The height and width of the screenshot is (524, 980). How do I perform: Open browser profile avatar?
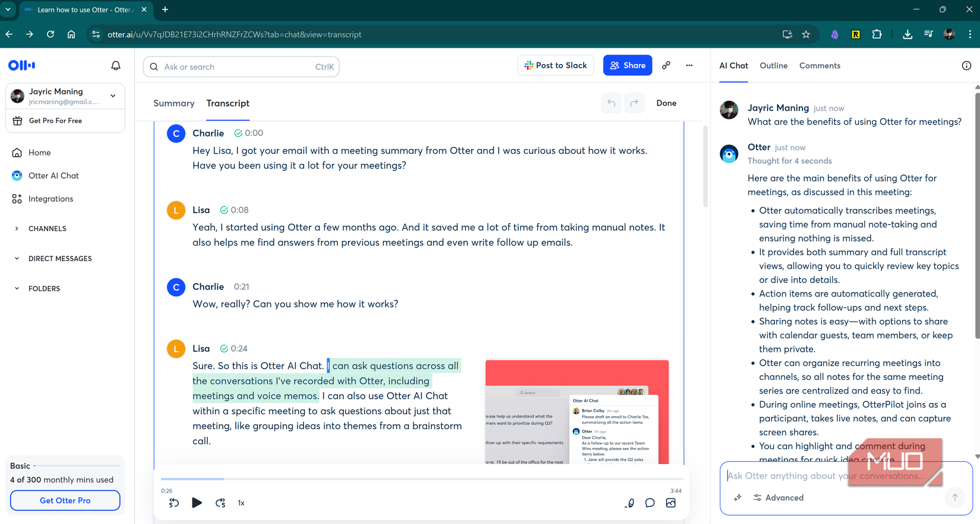[949, 34]
